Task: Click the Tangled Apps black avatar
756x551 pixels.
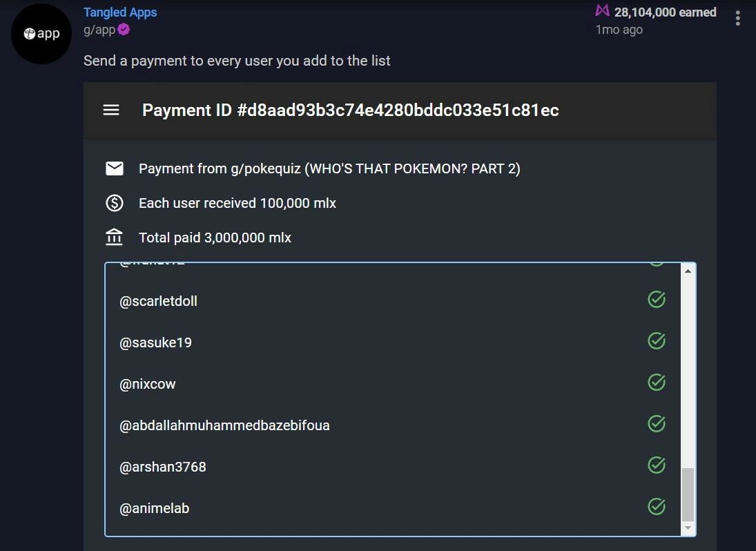Action: 41,34
